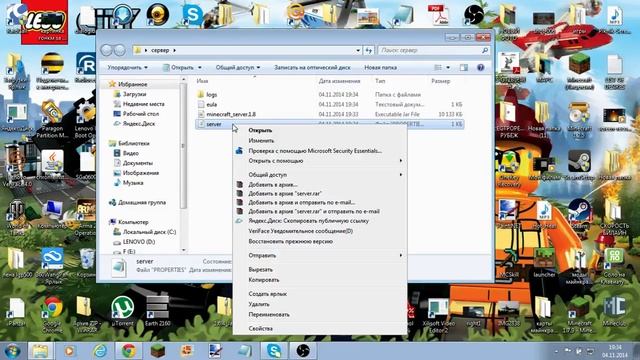Open Музыка library
The height and width of the screenshot is (360, 640).
coord(133,183)
